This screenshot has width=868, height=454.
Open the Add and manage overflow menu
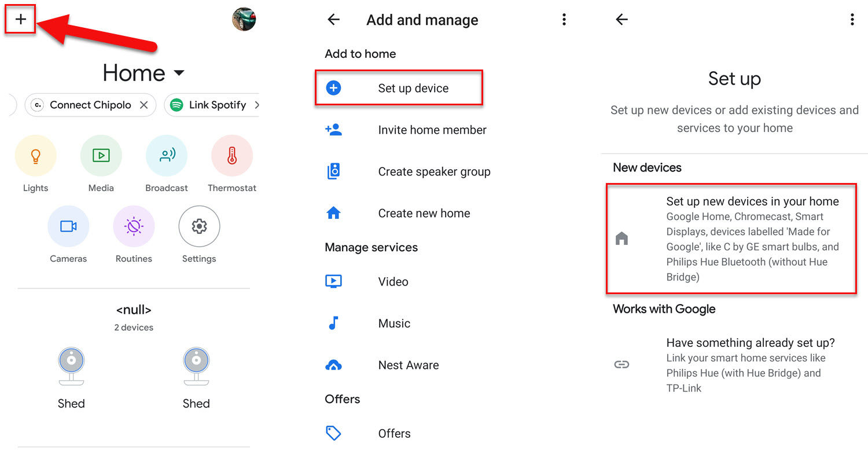pyautogui.click(x=564, y=20)
